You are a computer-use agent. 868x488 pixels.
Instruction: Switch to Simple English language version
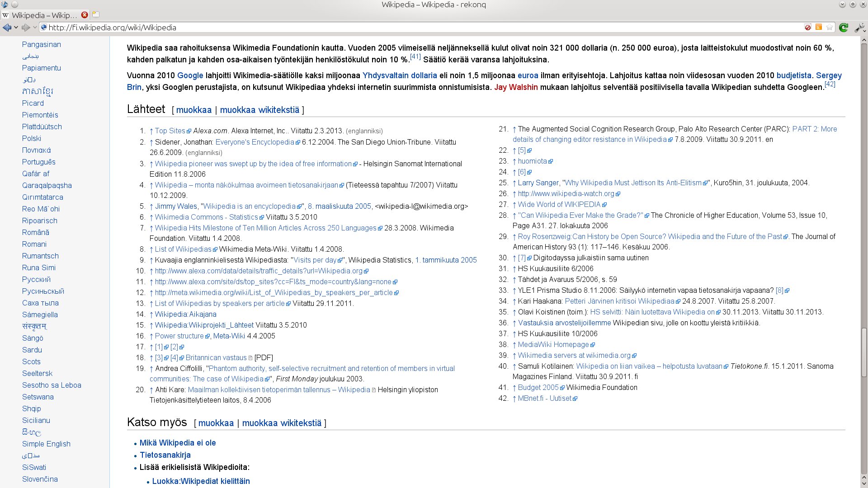tap(46, 444)
